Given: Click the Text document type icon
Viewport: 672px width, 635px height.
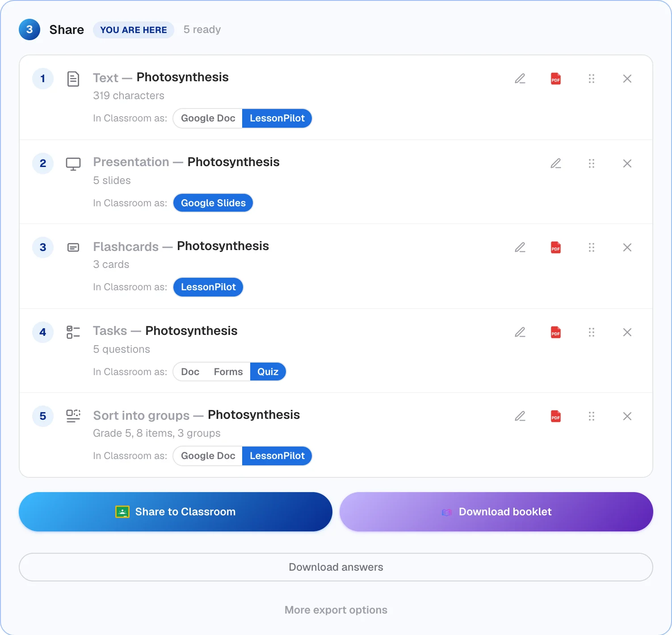Looking at the screenshot, I should (x=73, y=79).
